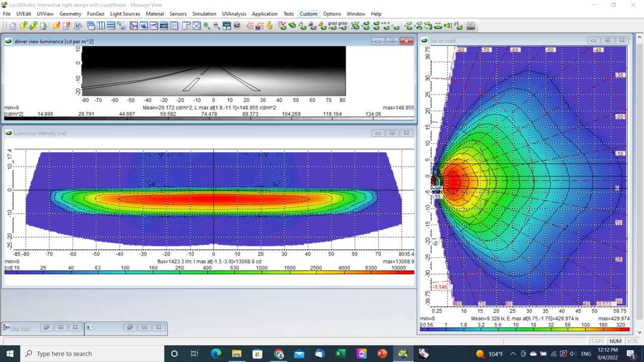Click the red checkmark list icon
This screenshot has height=362, width=644.
tap(282, 26)
